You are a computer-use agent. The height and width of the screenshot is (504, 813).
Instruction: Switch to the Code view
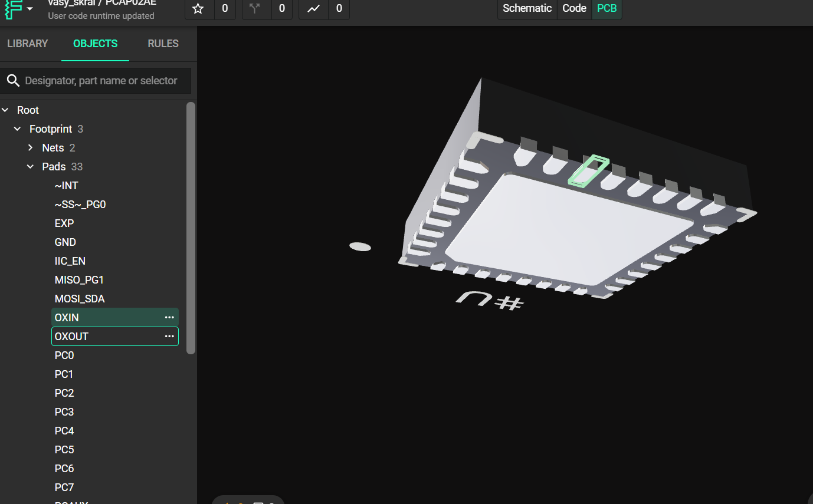[x=574, y=8]
